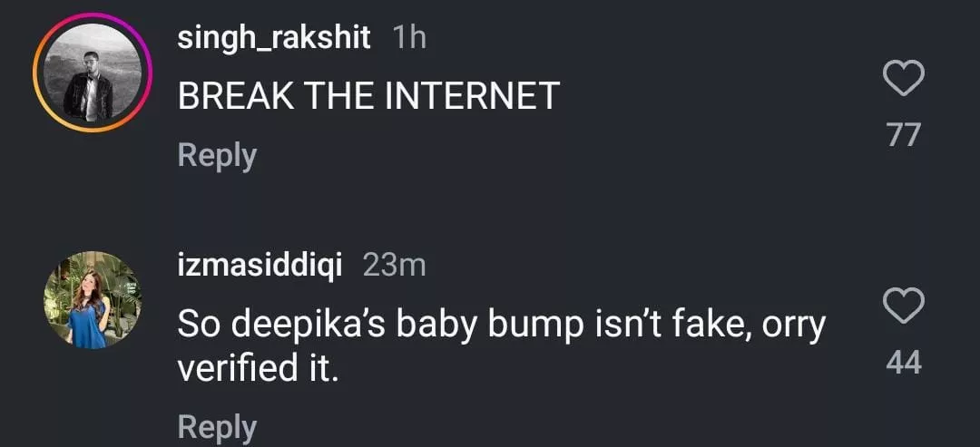
Task: View the 77 likes count
Action: pyautogui.click(x=904, y=136)
